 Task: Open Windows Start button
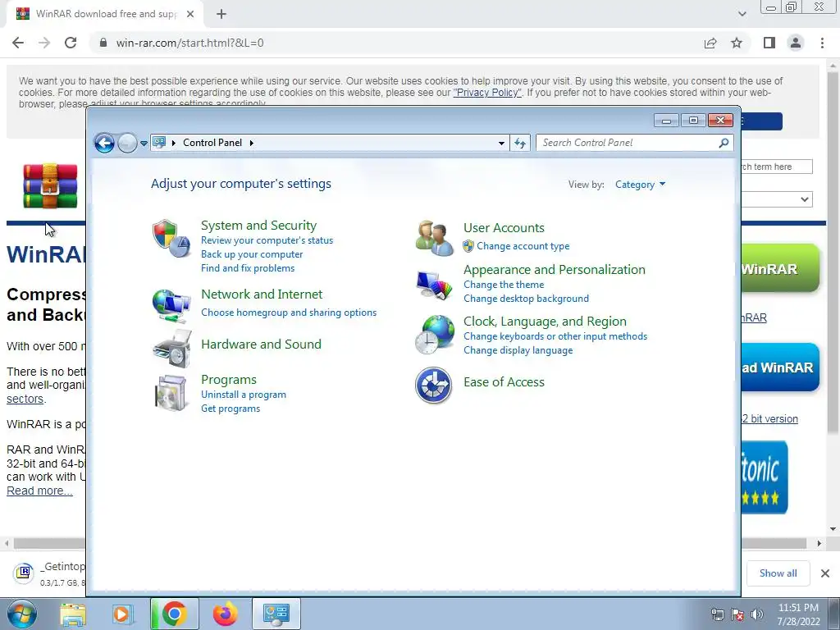click(x=22, y=614)
